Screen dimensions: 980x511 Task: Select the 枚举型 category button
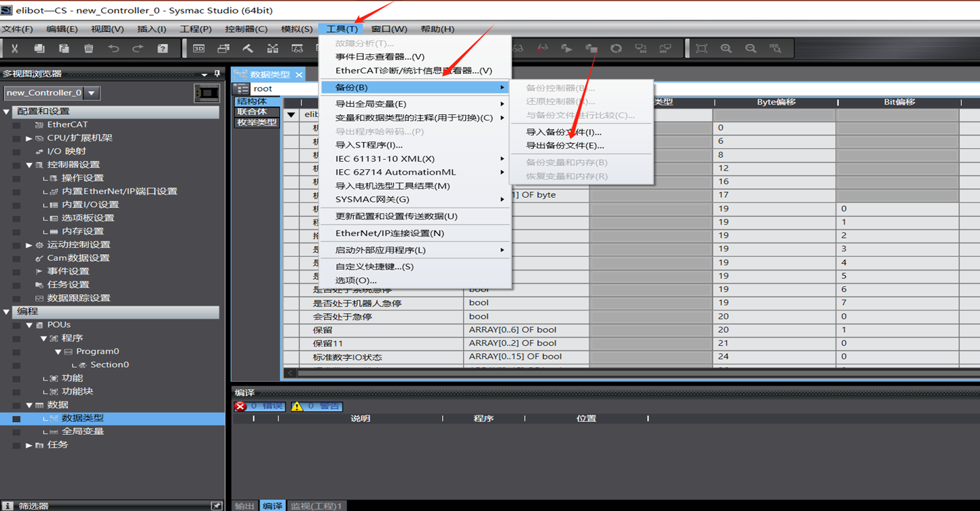(x=256, y=123)
